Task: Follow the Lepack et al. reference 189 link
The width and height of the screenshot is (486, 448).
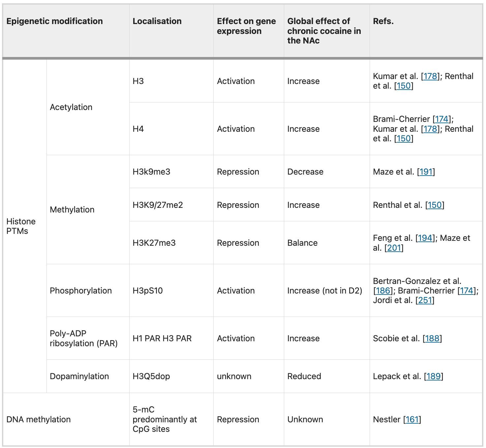Action: pyautogui.click(x=433, y=376)
